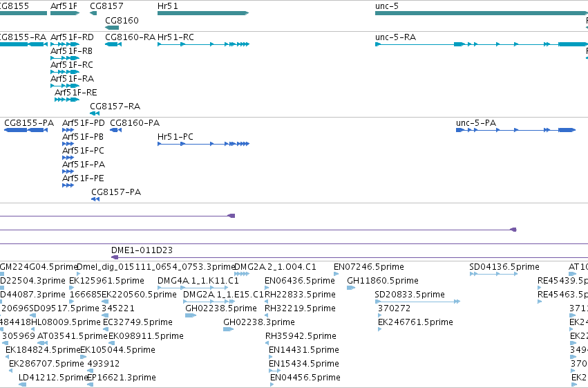
Task: Click the EK220560.5prime EST label
Action: (x=139, y=295)
